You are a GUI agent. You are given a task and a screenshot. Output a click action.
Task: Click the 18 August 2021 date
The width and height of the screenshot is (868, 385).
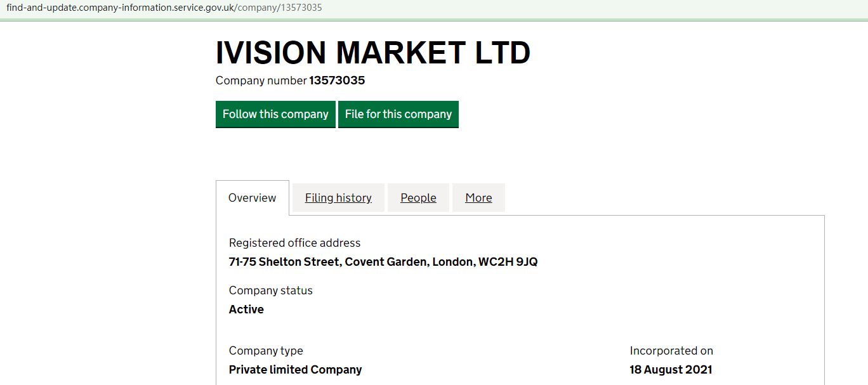[671, 370]
